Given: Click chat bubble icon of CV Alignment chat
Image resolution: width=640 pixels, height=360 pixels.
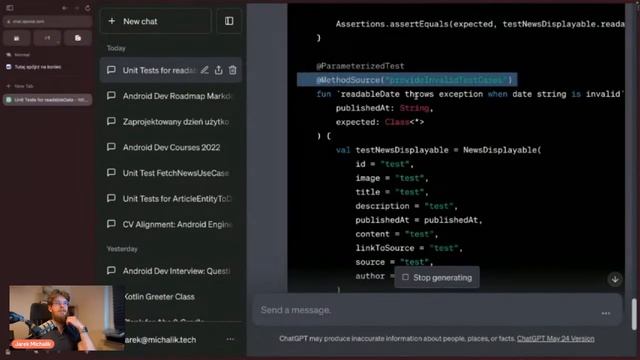Looking at the screenshot, I should point(111,224).
